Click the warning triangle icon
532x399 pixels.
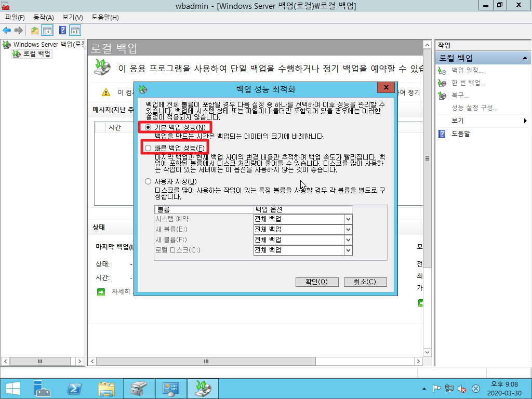[x=106, y=92]
